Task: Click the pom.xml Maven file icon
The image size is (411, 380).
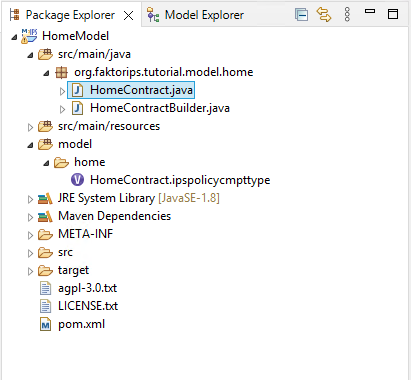Action: click(46, 324)
